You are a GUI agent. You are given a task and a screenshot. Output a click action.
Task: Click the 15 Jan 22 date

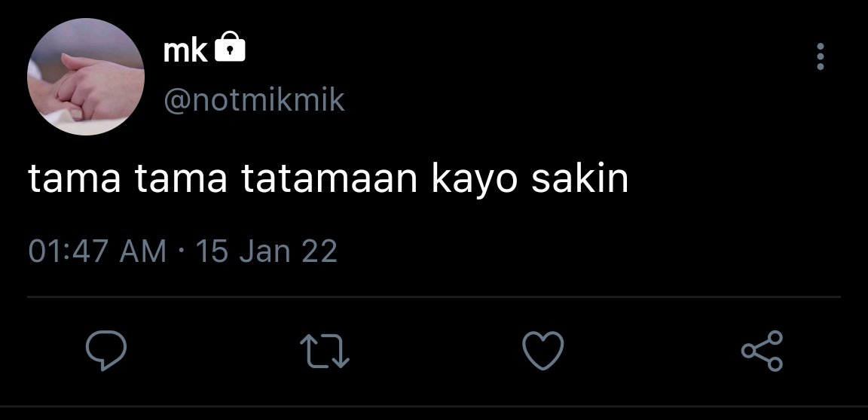click(266, 251)
